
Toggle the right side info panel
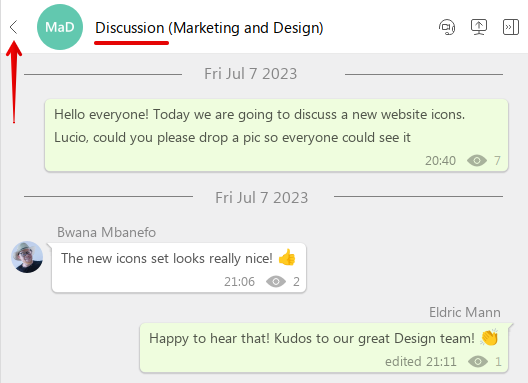[511, 27]
